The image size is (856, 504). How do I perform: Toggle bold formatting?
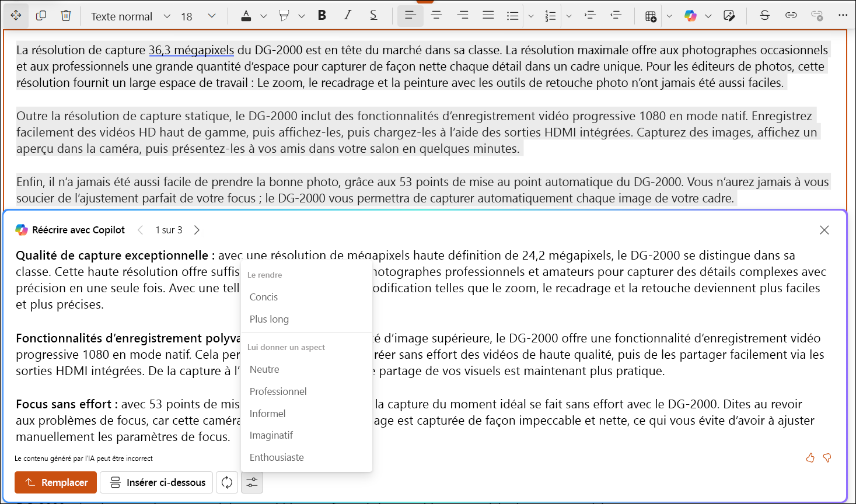322,16
